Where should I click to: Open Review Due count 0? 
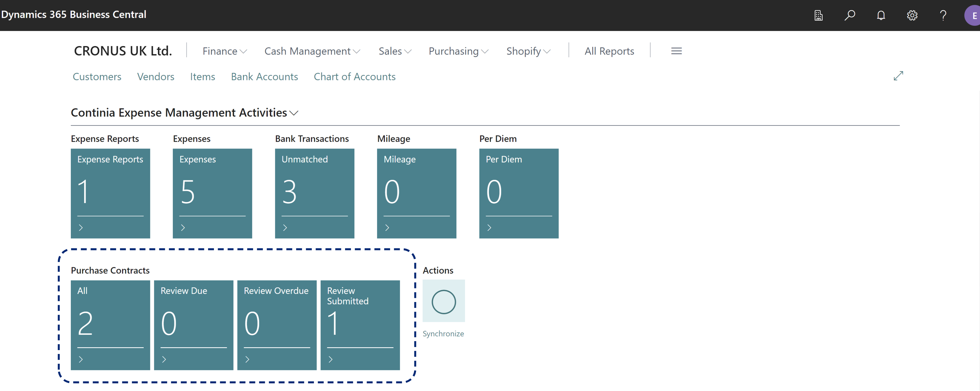(194, 325)
